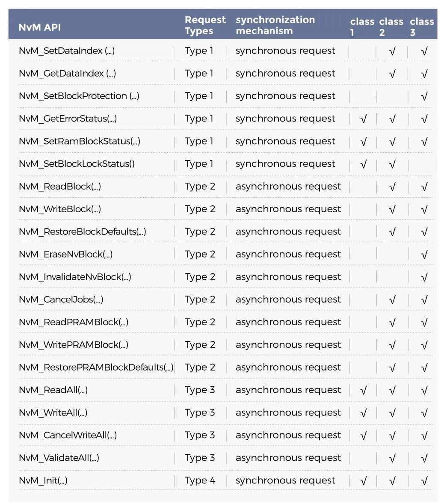Click the synchronization mechanism column header
This screenshot has height=504, width=447.
click(x=275, y=25)
